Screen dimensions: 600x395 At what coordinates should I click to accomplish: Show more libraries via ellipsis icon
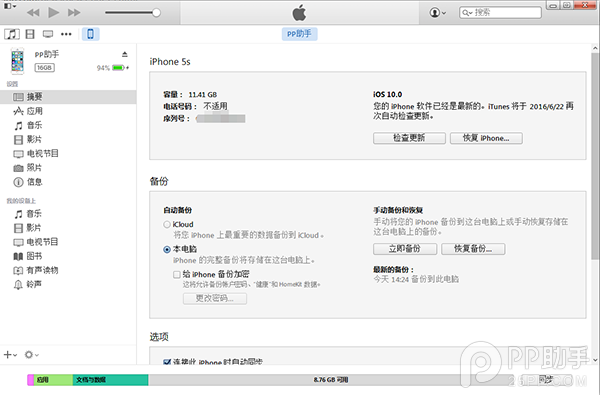66,34
